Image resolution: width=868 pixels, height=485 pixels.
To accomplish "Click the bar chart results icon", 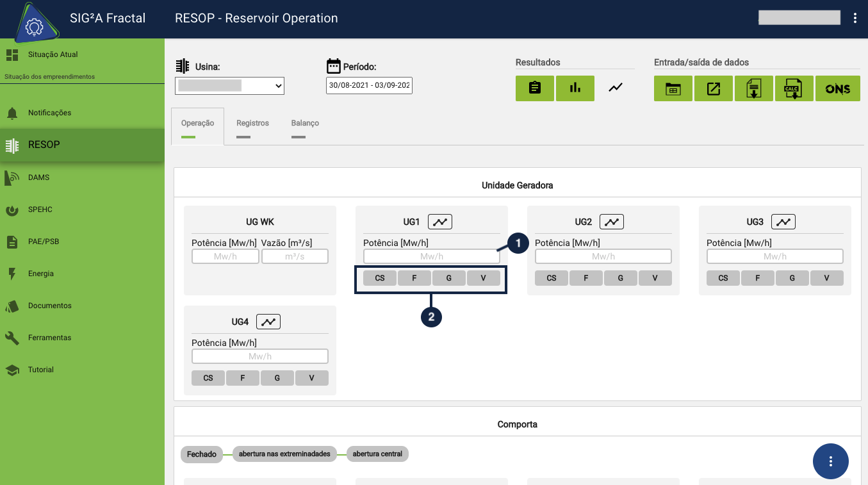I will pos(575,88).
